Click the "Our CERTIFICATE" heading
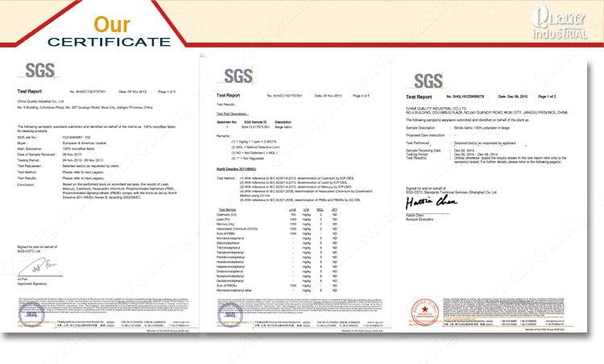The height and width of the screenshot is (364, 604). point(110,31)
